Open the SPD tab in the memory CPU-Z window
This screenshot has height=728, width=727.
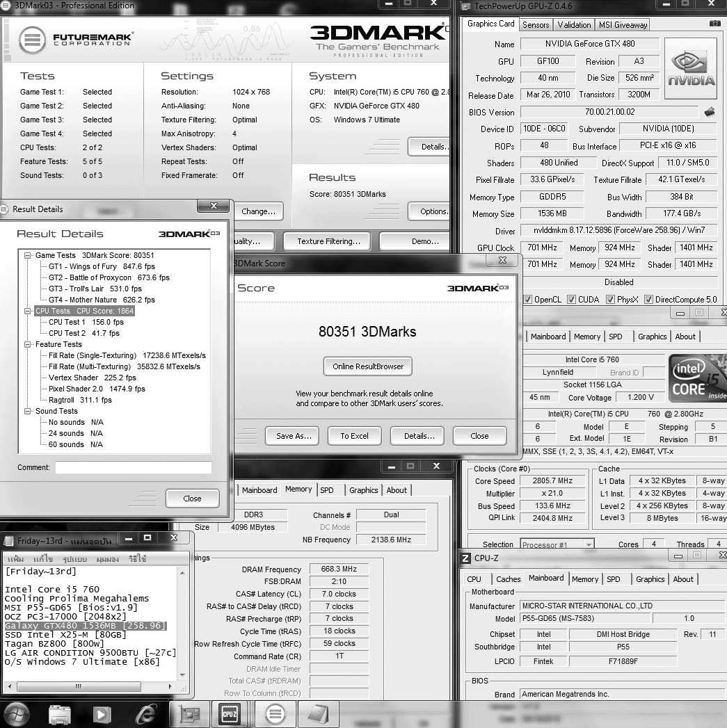(327, 490)
